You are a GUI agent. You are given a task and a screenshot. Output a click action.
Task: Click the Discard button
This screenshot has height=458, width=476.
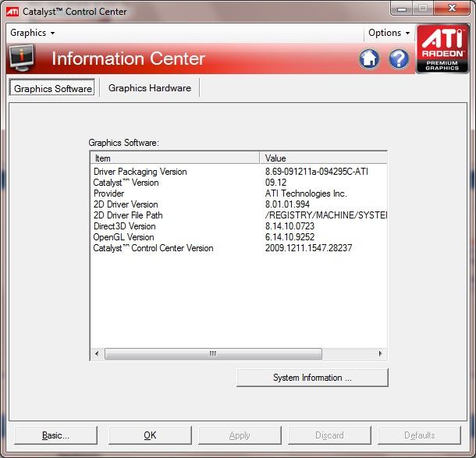coord(329,435)
